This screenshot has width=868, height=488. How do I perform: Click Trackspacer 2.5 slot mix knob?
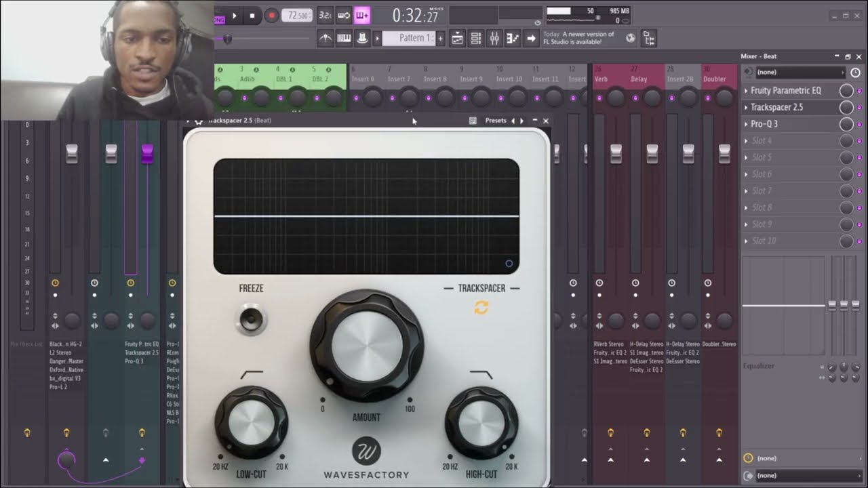click(x=846, y=108)
